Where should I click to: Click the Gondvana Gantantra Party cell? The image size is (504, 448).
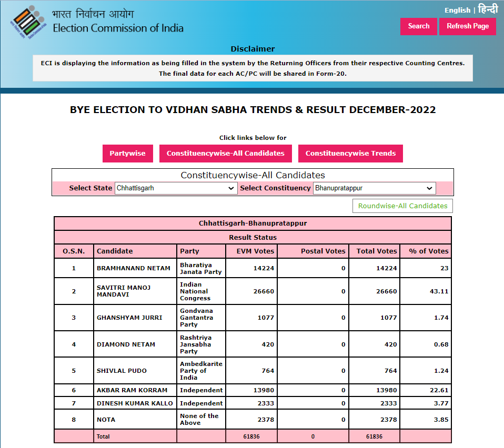[x=201, y=318]
